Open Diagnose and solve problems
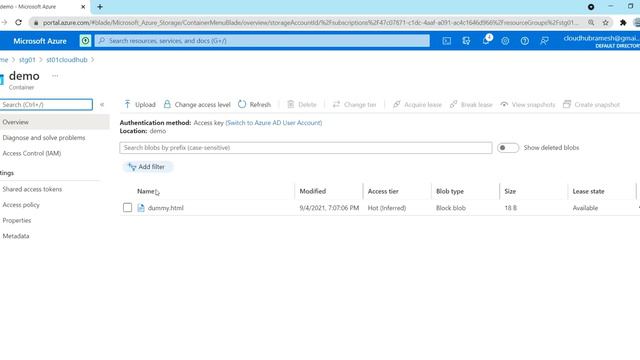This screenshot has height=360, width=640. (44, 138)
